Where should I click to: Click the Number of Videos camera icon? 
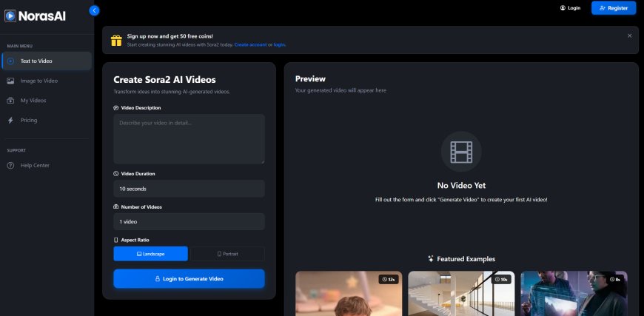pyautogui.click(x=115, y=206)
